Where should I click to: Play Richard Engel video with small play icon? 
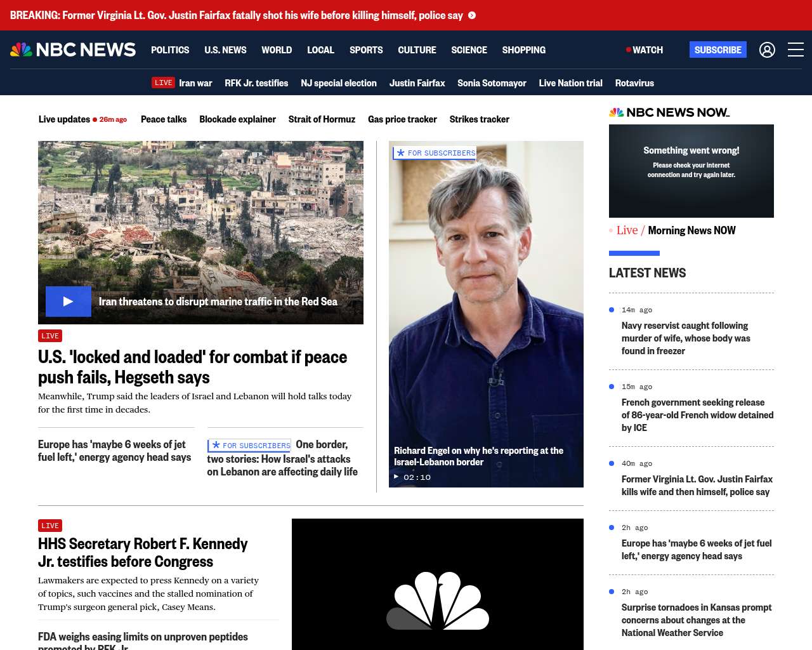(x=396, y=477)
